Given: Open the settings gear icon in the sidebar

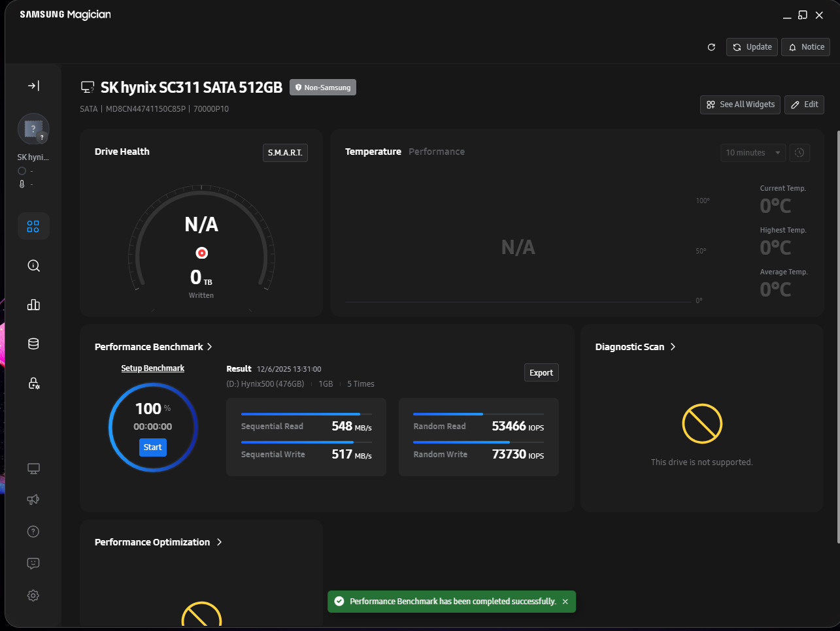Looking at the screenshot, I should coord(33,595).
